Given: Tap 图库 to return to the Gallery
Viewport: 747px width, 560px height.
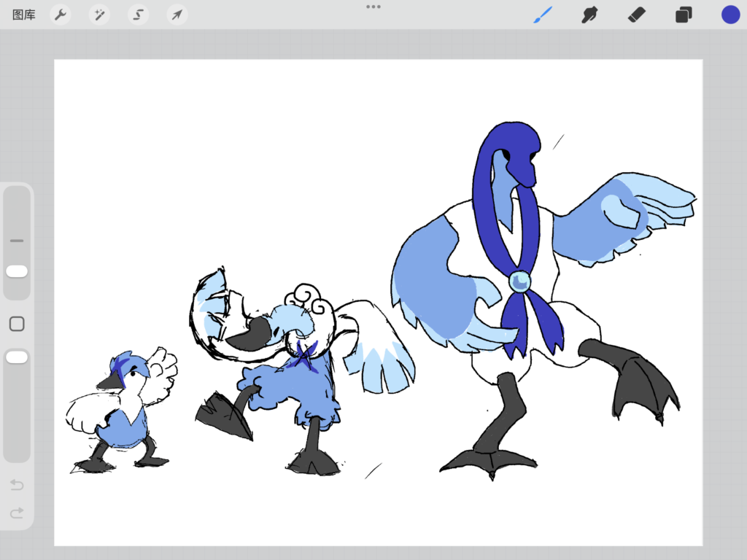Looking at the screenshot, I should [23, 14].
